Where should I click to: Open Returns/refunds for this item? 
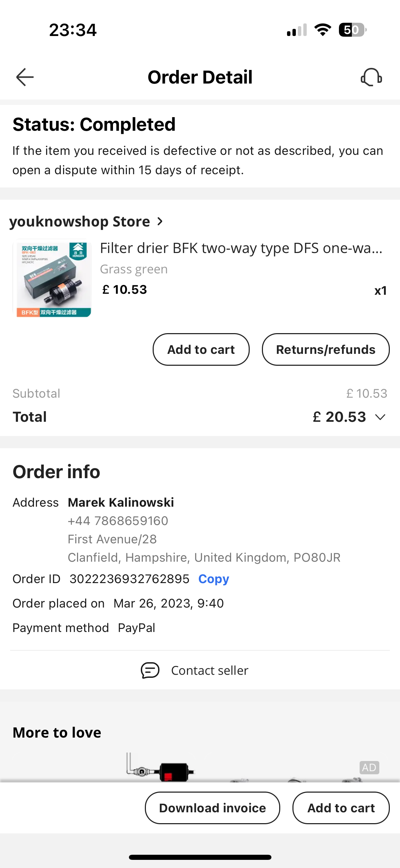325,349
